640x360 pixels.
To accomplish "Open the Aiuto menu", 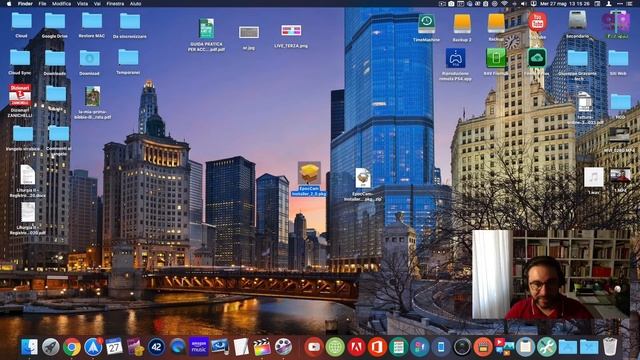I will coord(136,4).
